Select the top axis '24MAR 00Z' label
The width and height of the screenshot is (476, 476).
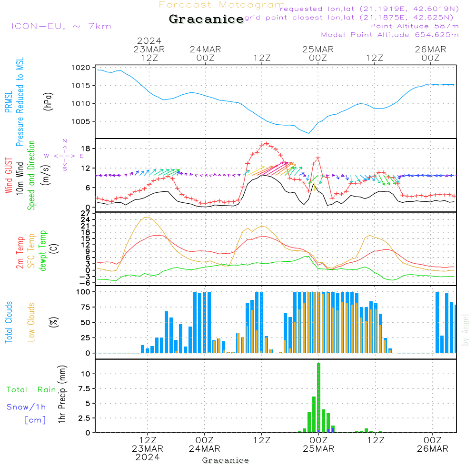206,53
